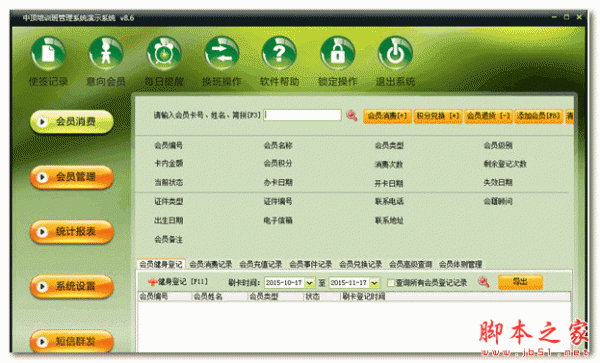Click the 退出系统 power icon
Screen dimensions: 600x363
point(395,54)
